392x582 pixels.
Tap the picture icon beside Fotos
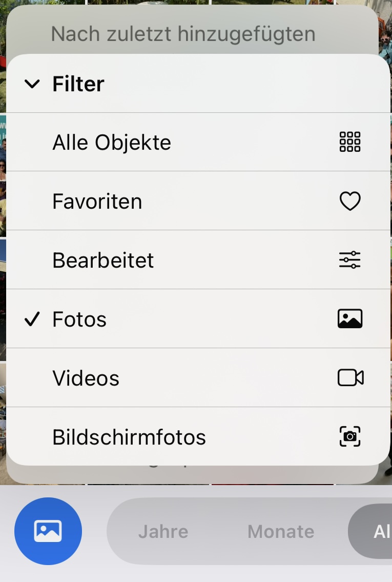coord(350,319)
